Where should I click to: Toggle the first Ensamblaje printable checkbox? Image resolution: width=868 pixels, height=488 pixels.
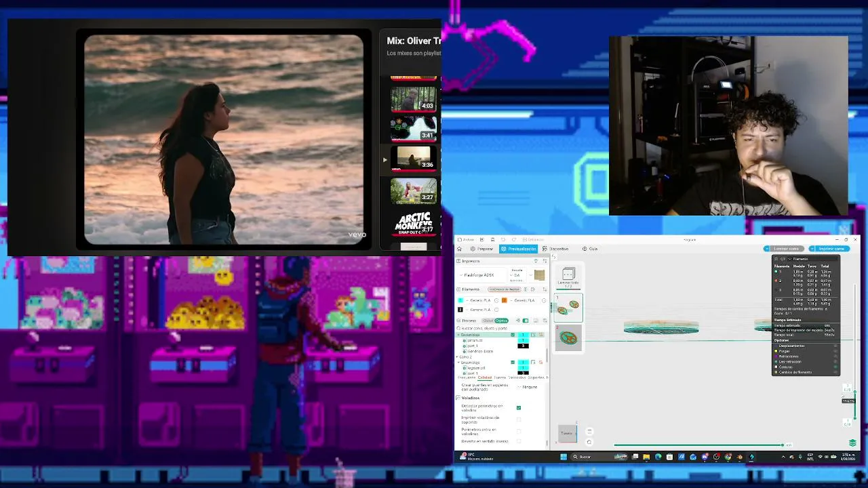(513, 335)
